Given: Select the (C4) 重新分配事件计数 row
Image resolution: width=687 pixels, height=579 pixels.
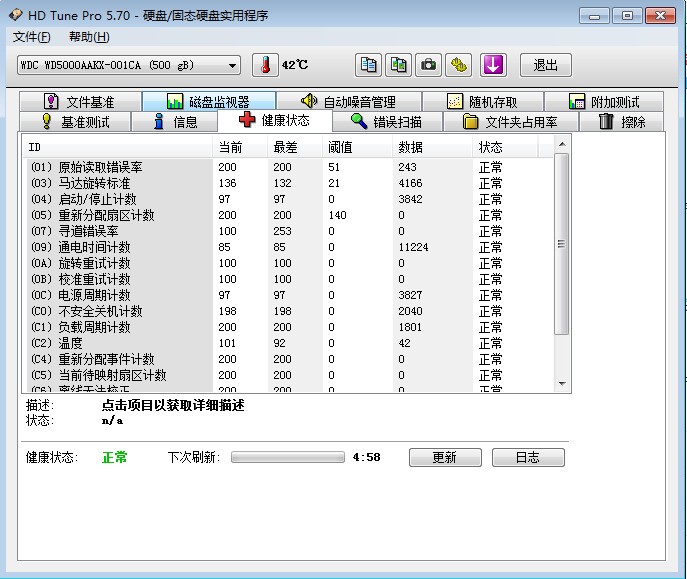Looking at the screenshot, I should (x=288, y=359).
